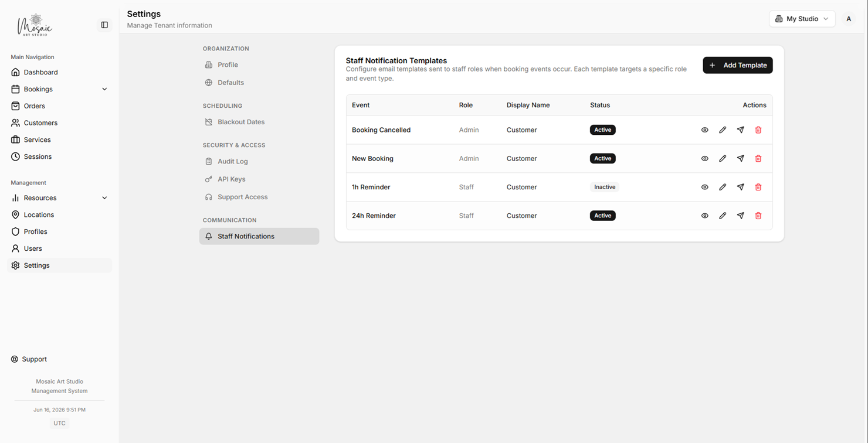868x443 pixels.
Task: Preview the 24h Reminder template
Action: click(705, 216)
